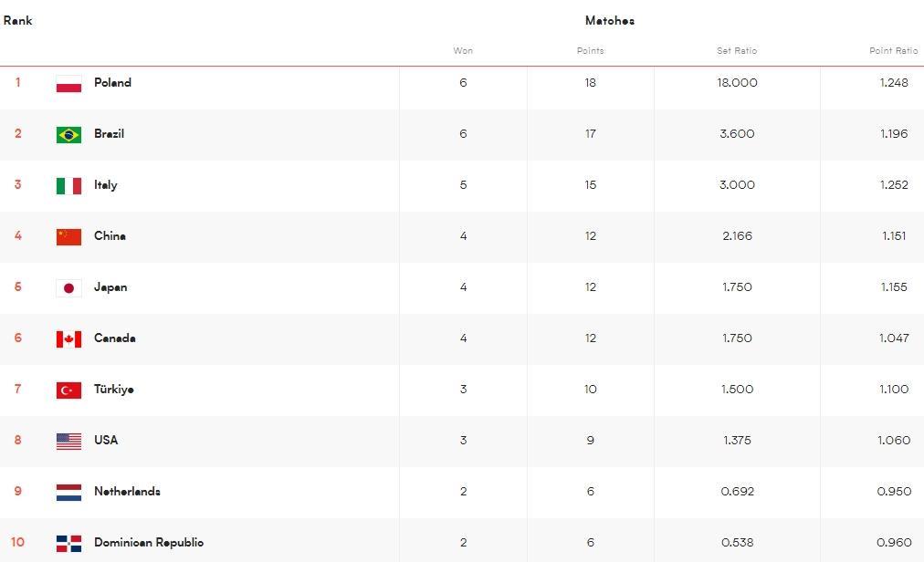Select Poland's set ratio value 18.000
Image resolution: width=924 pixels, height=562 pixels.
pos(737,83)
